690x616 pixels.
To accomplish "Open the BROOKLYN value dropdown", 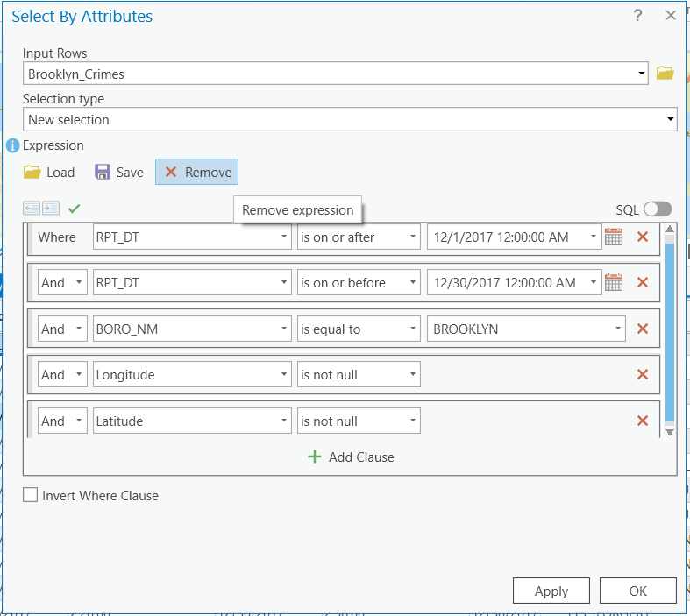I will click(618, 329).
